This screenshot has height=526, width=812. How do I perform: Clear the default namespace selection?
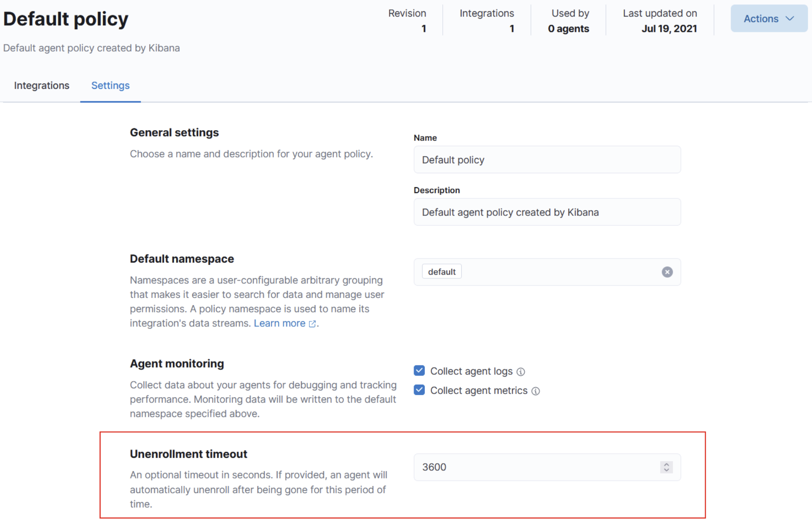[667, 272]
